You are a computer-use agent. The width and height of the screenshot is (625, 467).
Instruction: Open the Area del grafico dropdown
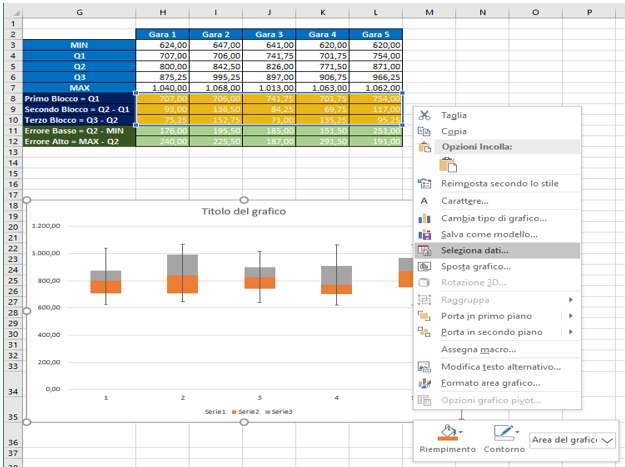pyautogui.click(x=609, y=440)
